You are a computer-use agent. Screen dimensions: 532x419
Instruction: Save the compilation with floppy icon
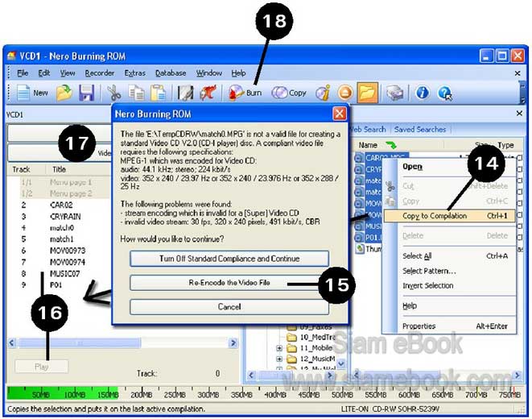[86, 93]
